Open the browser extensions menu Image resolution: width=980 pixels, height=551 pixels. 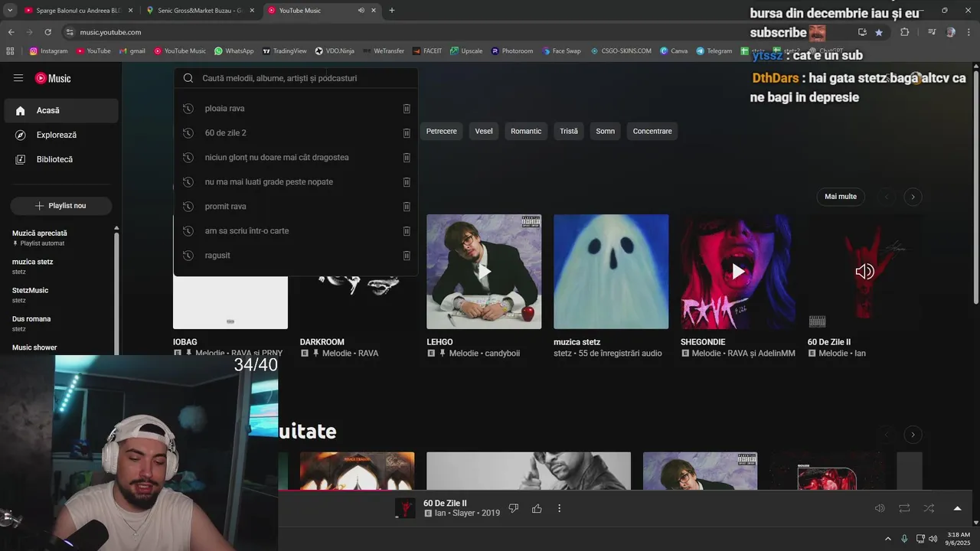coord(904,32)
